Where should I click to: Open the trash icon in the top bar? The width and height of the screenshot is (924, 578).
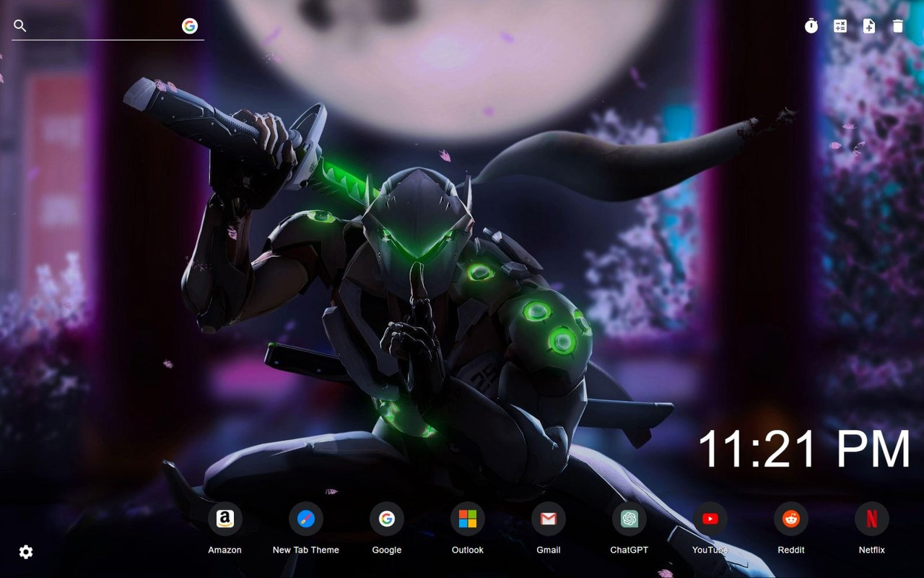(897, 26)
